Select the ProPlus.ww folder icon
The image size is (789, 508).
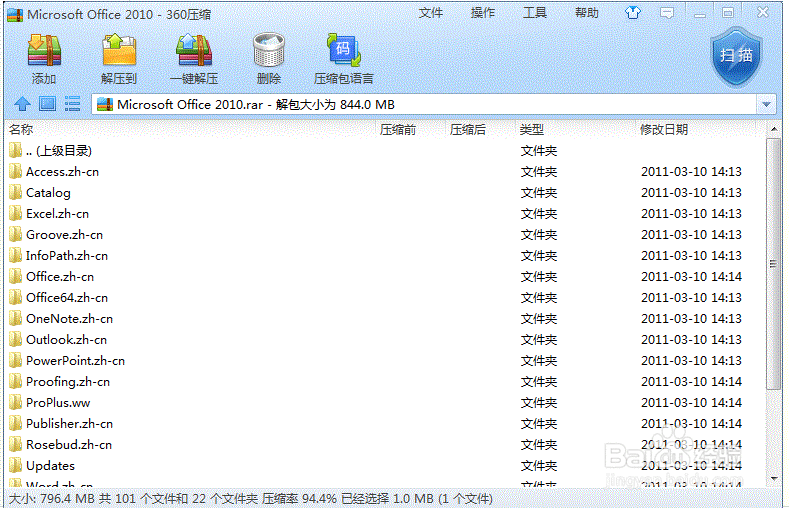point(16,403)
